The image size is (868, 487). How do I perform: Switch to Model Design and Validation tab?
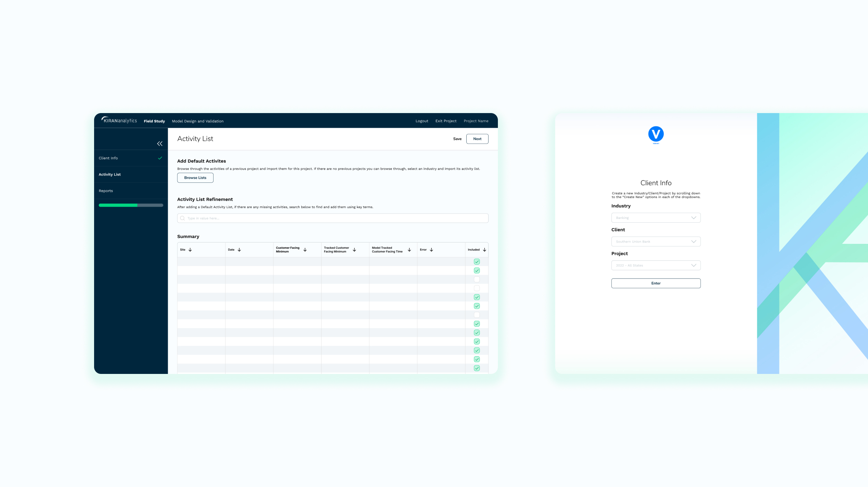click(x=198, y=121)
